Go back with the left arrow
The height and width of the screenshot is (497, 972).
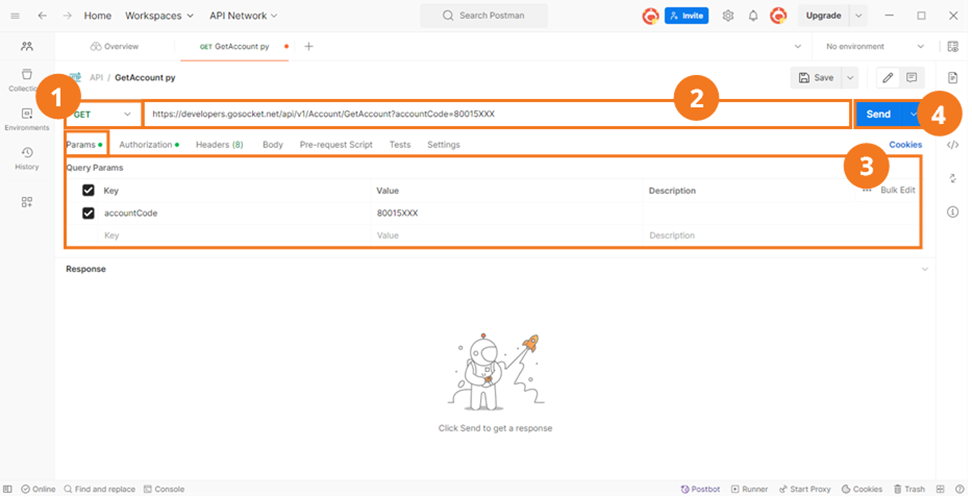pos(42,15)
